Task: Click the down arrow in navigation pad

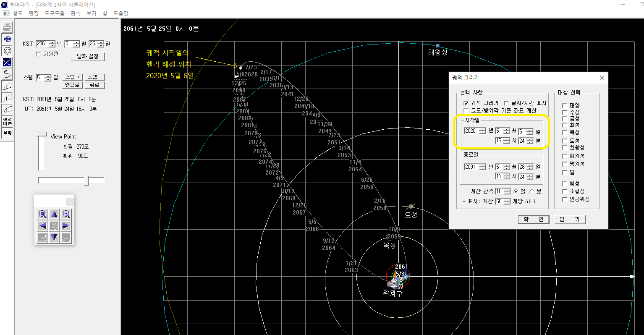Action: tap(54, 238)
